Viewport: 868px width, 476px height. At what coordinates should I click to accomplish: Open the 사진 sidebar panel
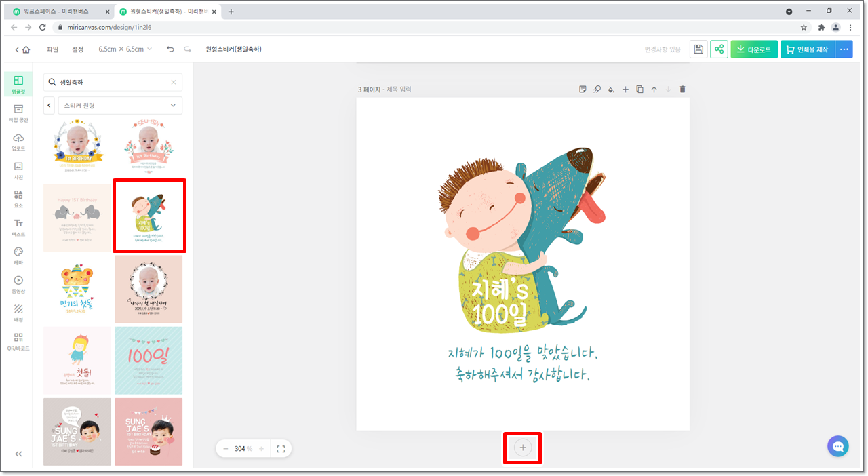18,170
